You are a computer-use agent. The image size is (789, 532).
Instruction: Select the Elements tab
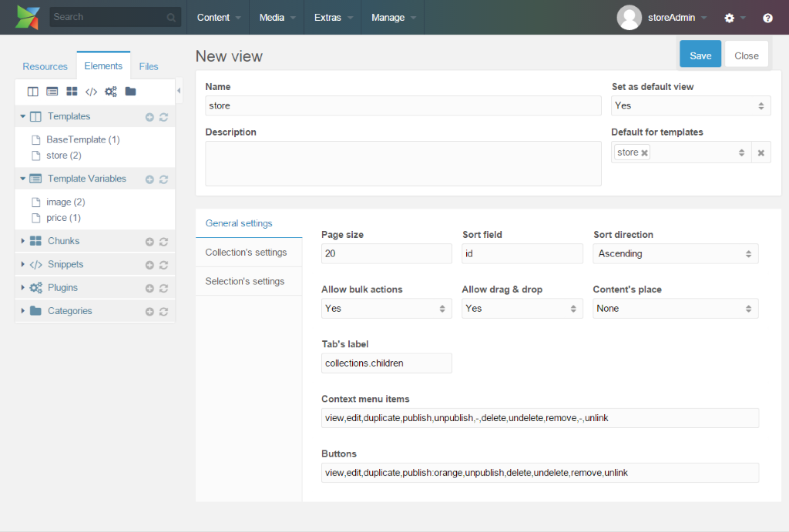(103, 66)
